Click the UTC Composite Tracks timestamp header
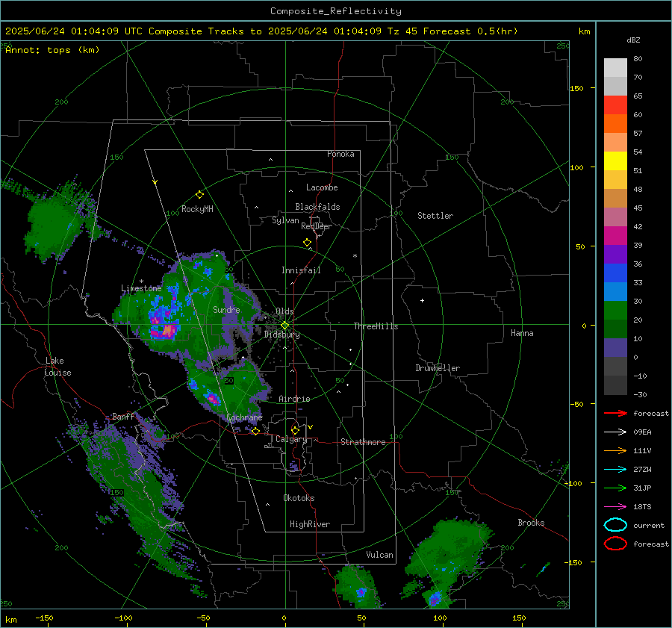The width and height of the screenshot is (672, 628). click(261, 31)
